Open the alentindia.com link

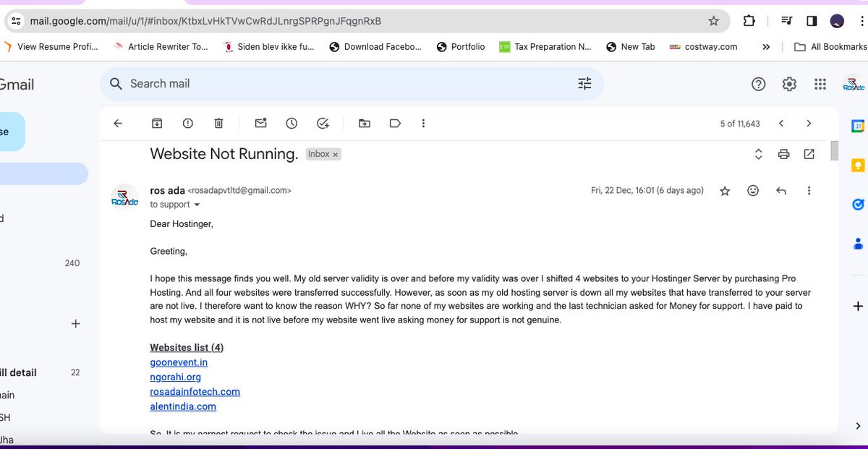[183, 406]
